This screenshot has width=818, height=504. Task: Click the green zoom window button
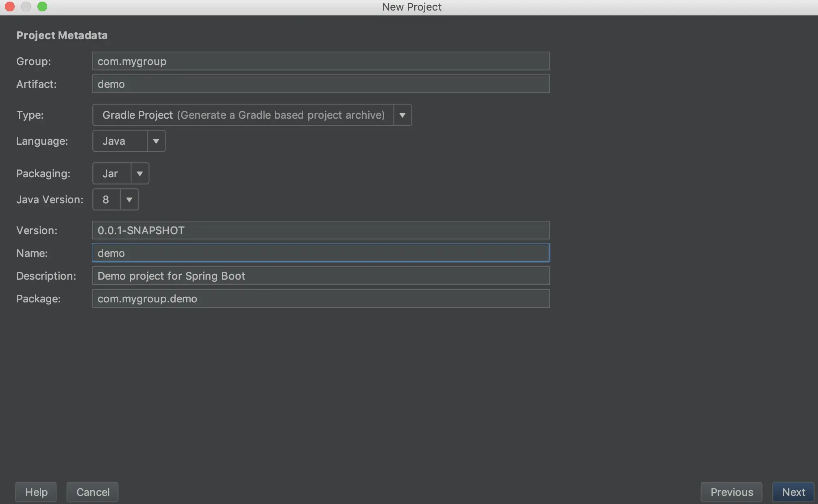(42, 7)
